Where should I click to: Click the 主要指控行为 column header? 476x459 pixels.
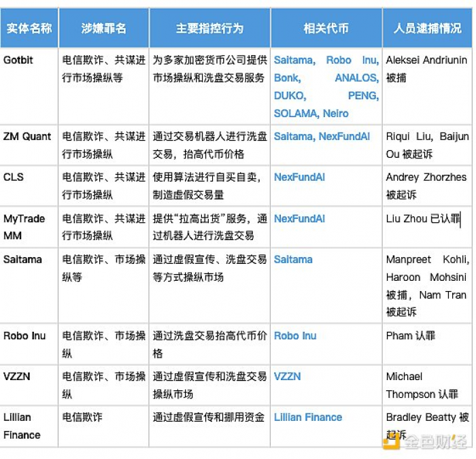coord(209,29)
